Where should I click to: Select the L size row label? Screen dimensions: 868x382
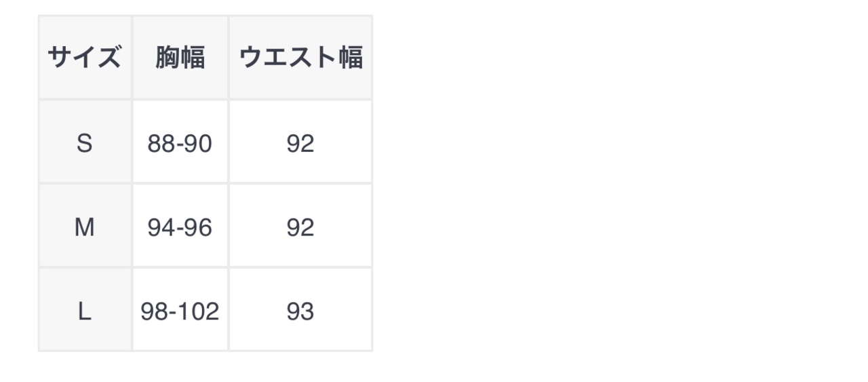(x=85, y=311)
